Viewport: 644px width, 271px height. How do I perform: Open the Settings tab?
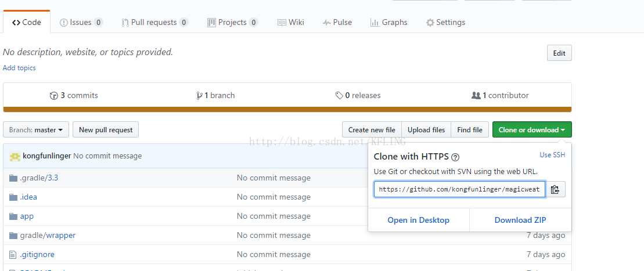pyautogui.click(x=445, y=23)
